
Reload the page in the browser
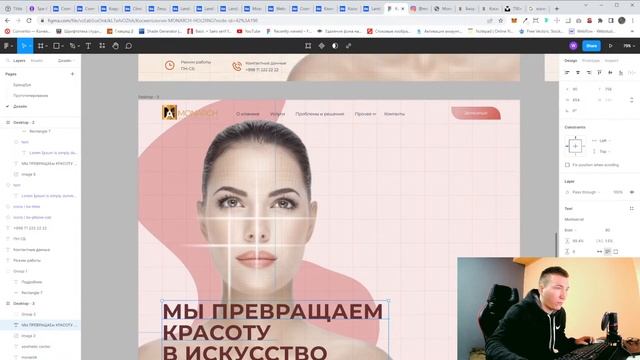[x=29, y=20]
